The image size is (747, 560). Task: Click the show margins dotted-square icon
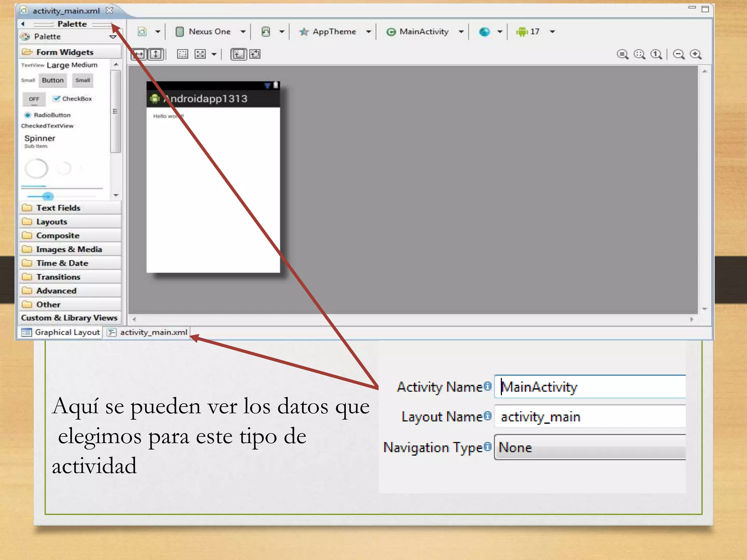pyautogui.click(x=182, y=54)
